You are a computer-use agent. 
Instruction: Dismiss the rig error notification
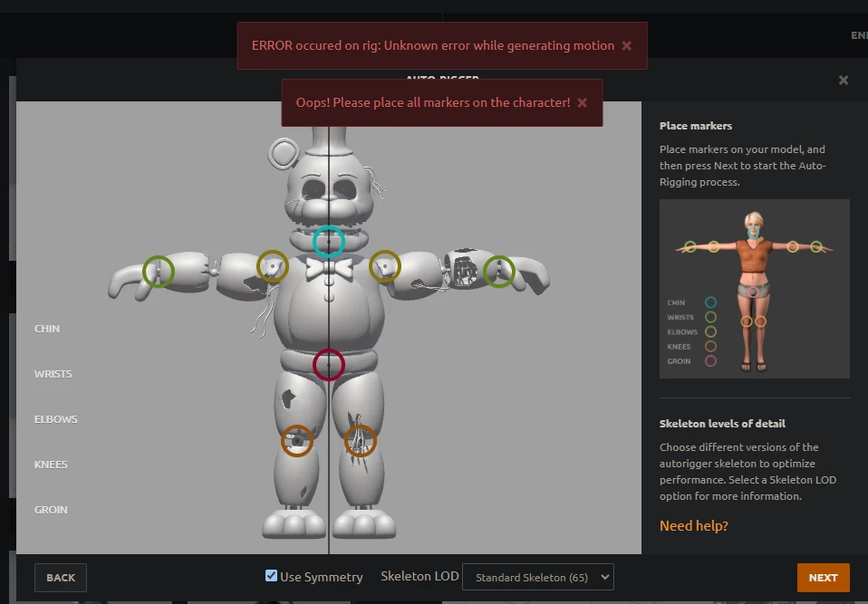tap(627, 46)
